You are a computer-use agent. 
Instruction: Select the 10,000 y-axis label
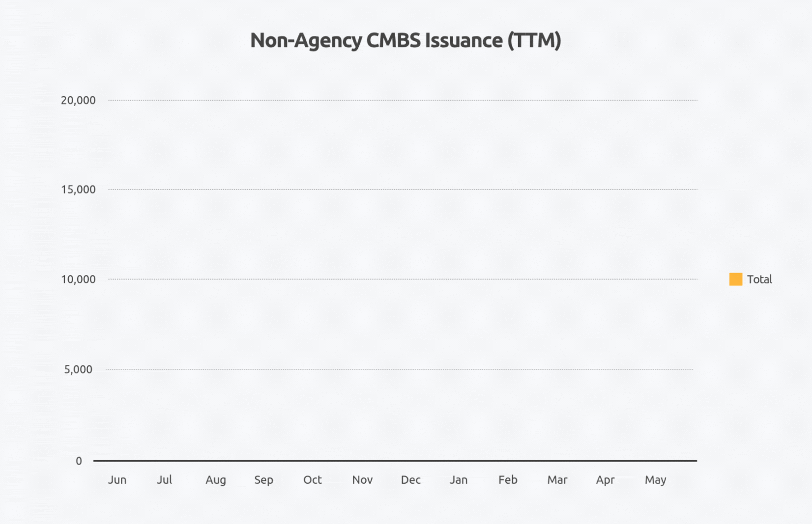coord(78,279)
